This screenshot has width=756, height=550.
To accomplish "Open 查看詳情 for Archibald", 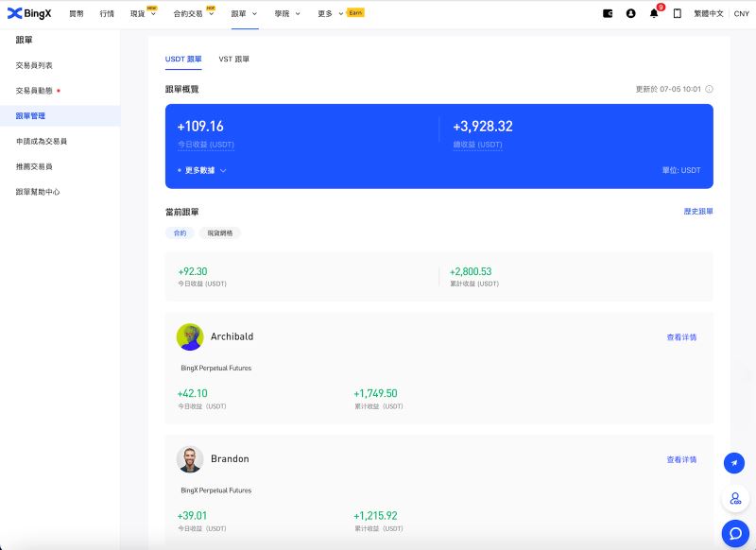I will click(681, 337).
